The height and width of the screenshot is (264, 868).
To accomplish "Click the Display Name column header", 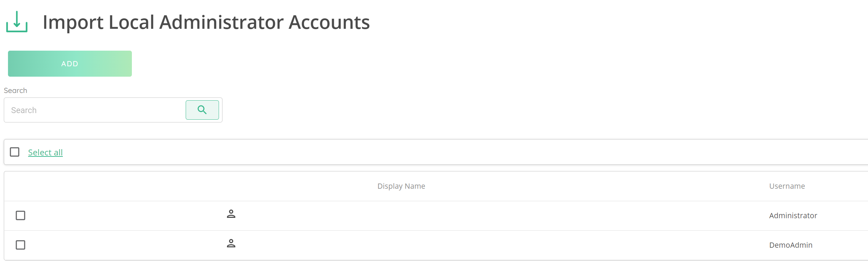I will click(x=401, y=186).
